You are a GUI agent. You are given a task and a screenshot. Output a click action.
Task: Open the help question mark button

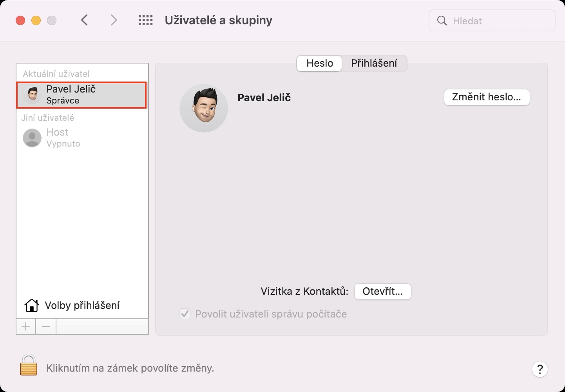540,369
